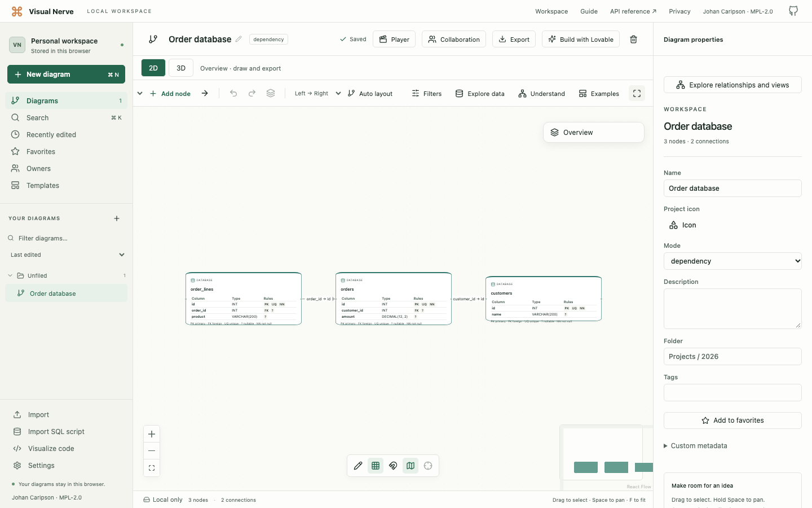Open the Export button
Viewport: 812px width, 508px height.
(514, 40)
